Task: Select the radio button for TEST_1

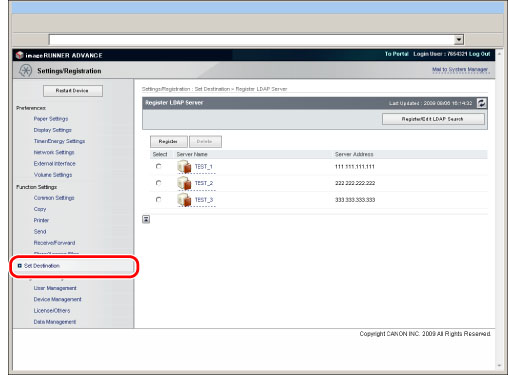Action: 159,166
